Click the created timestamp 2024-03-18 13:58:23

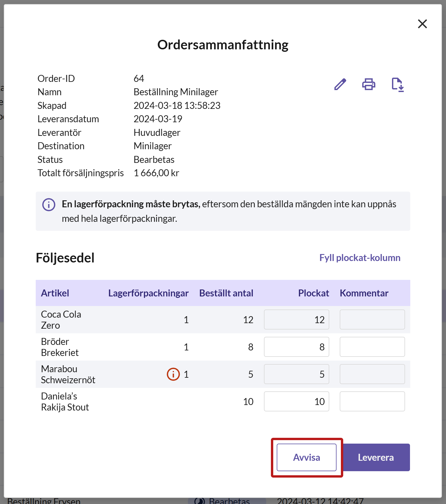coord(177,105)
